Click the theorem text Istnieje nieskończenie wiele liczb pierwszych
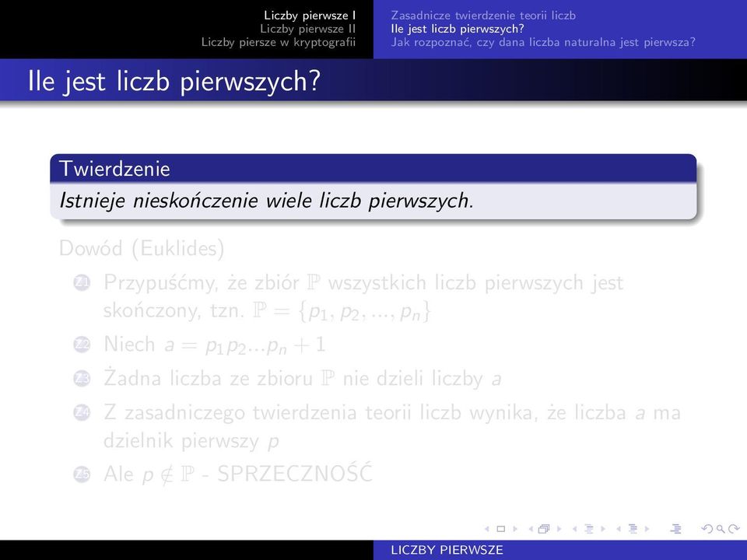 [266, 201]
